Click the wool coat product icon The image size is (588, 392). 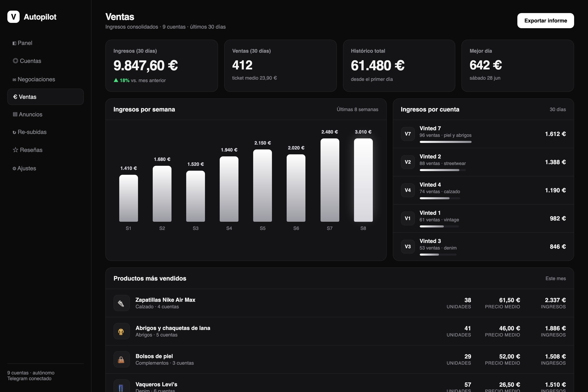coord(121,331)
